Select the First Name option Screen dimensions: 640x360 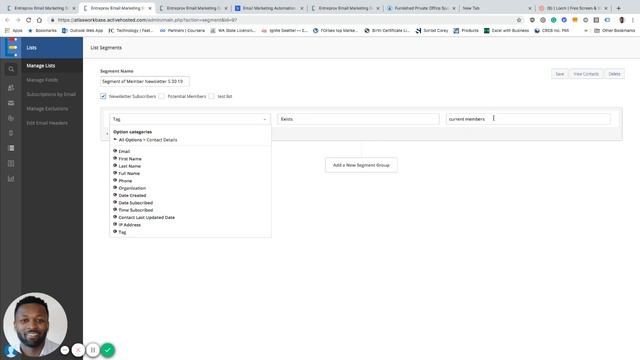tap(130, 159)
